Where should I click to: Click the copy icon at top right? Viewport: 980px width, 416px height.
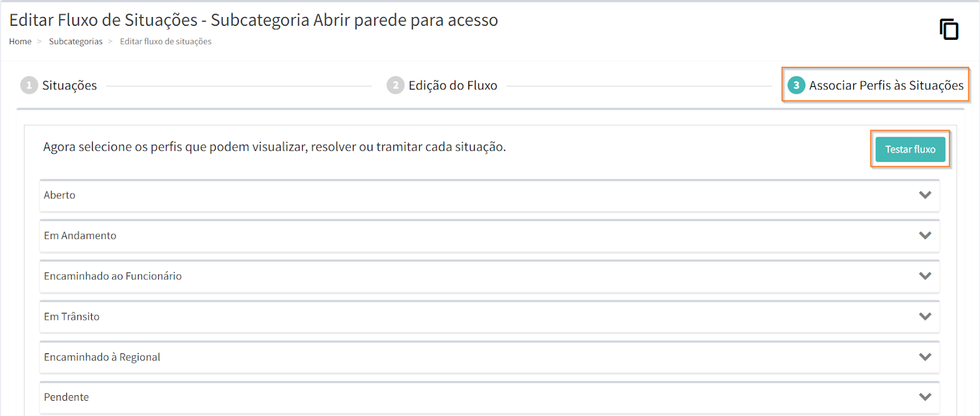click(x=949, y=29)
